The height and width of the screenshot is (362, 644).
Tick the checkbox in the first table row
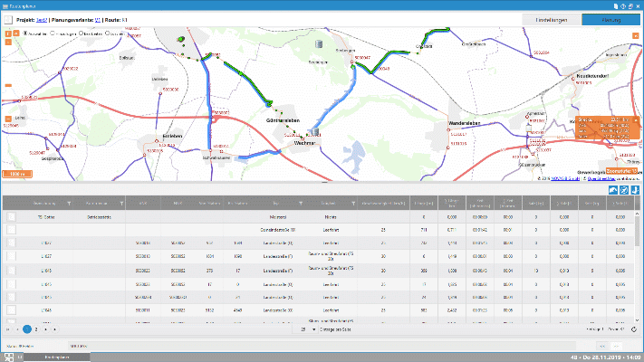pyautogui.click(x=11, y=217)
